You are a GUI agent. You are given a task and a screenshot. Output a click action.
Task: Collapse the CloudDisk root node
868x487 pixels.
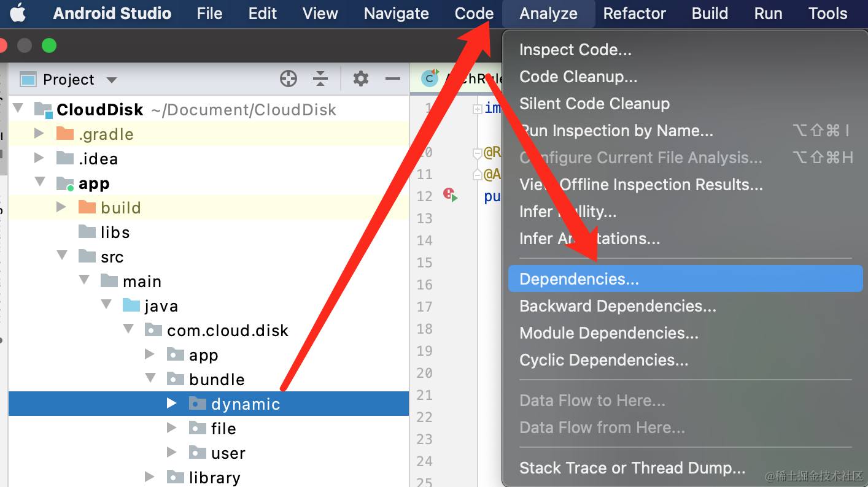(x=18, y=109)
